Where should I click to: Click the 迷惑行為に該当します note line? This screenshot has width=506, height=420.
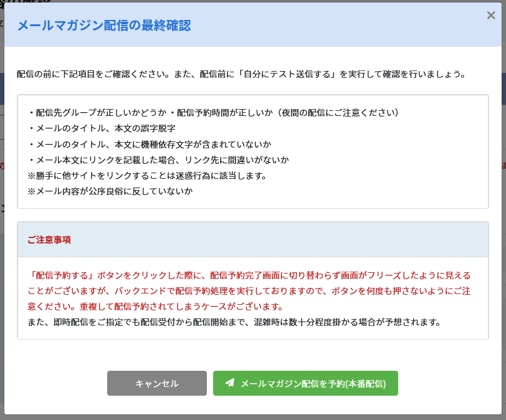click(147, 175)
